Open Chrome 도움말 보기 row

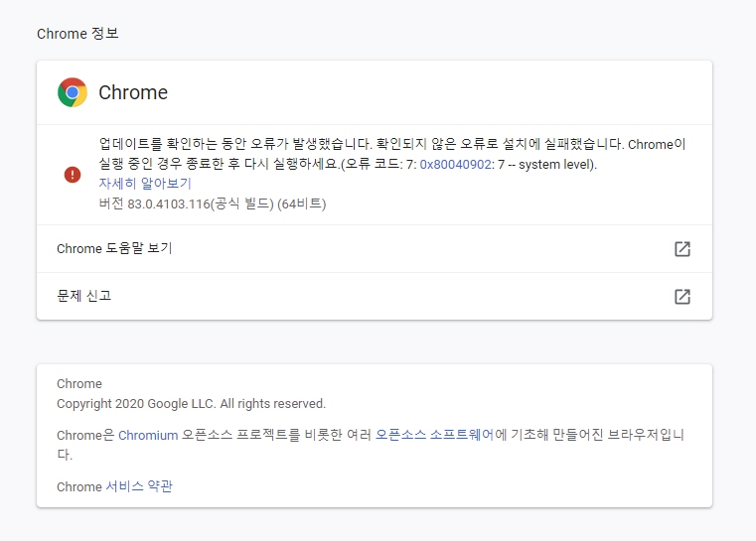click(x=375, y=248)
